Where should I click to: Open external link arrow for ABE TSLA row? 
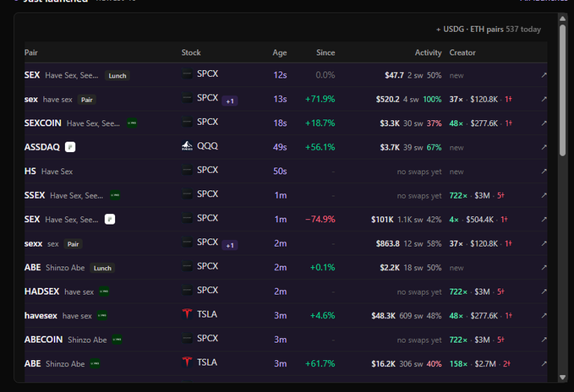coord(544,364)
